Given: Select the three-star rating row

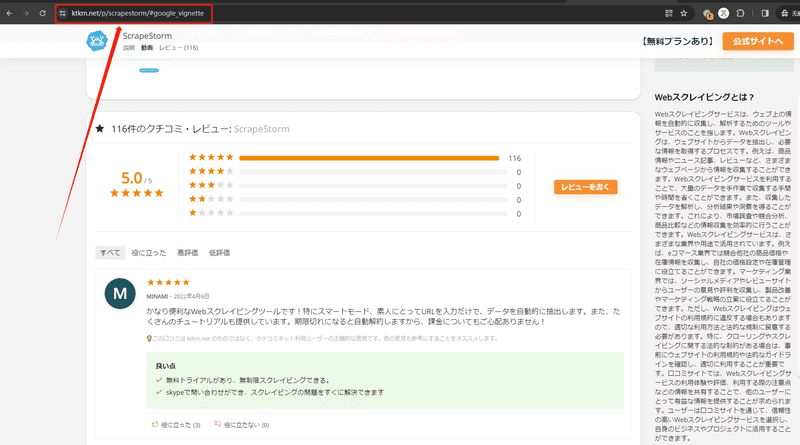Looking at the screenshot, I should (355, 185).
